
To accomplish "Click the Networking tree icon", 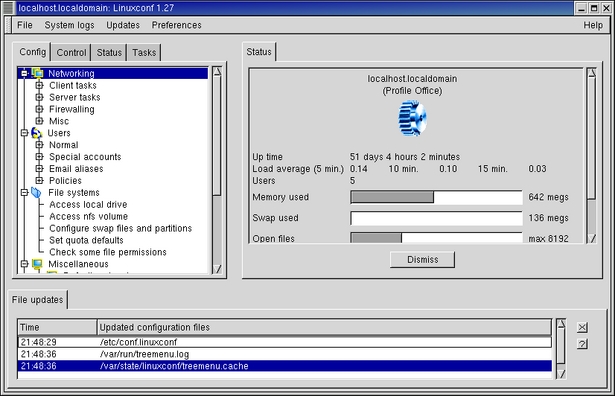I will point(38,73).
